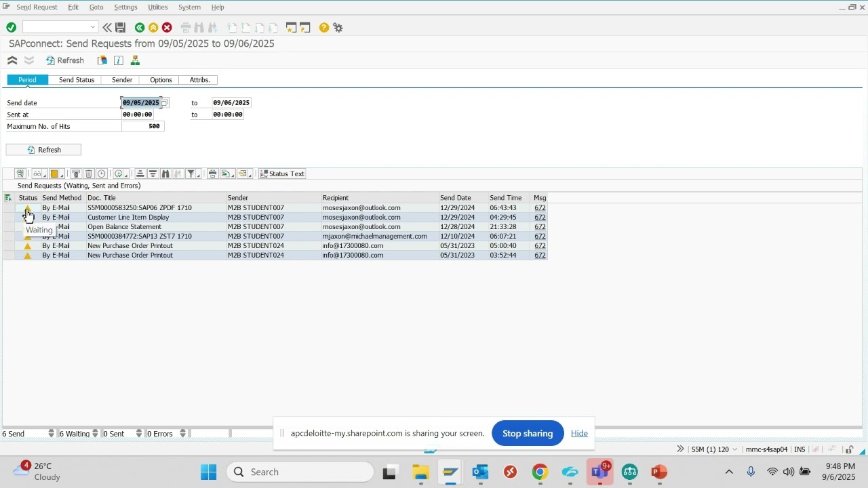
Task: Click the Print icon in ALV toolbar
Action: (212, 174)
